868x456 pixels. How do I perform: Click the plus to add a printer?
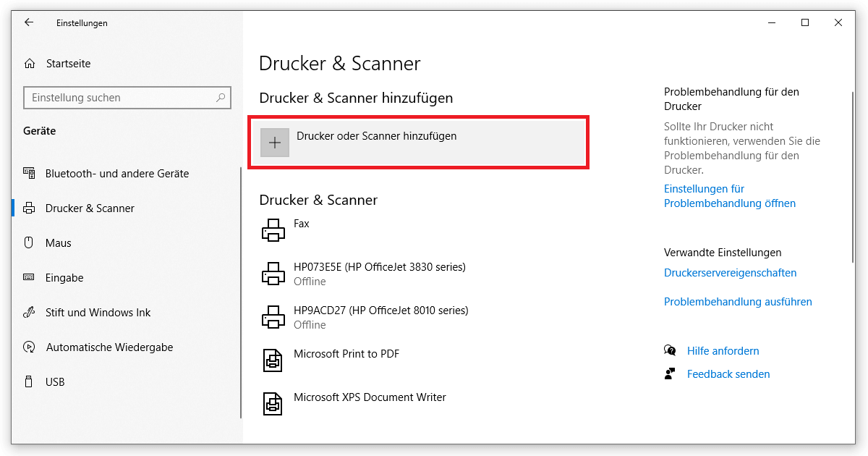point(274,142)
